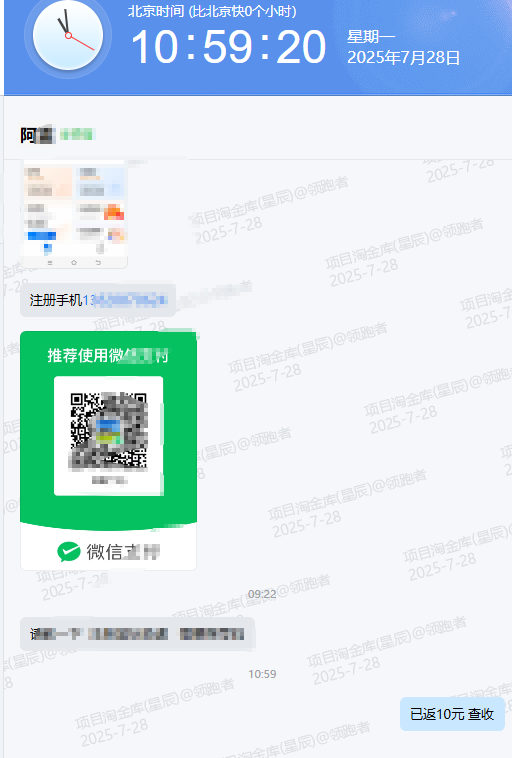This screenshot has width=512, height=758.
Task: Click the menu icon in phone screenshot thumbnail
Action: click(x=50, y=262)
